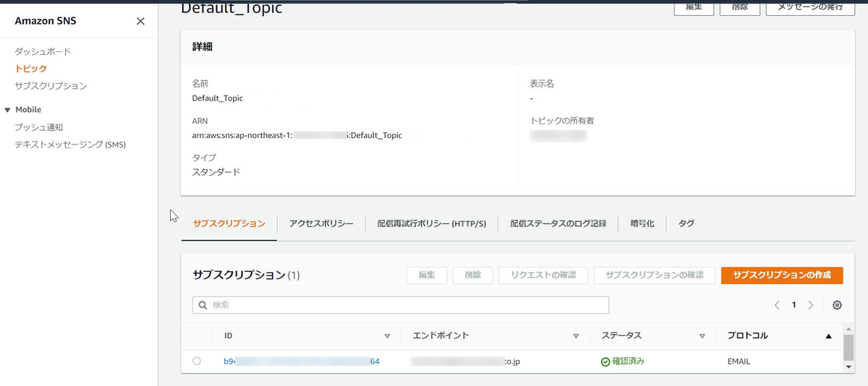Click scrollbar down arrow

[x=848, y=367]
